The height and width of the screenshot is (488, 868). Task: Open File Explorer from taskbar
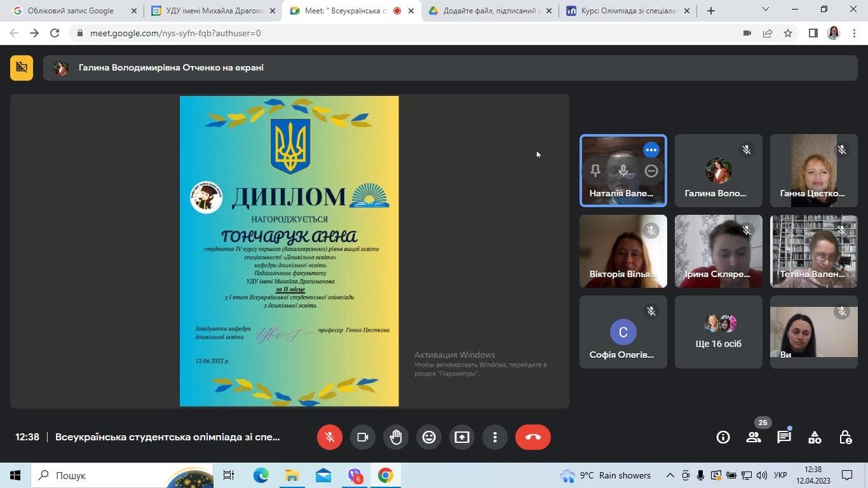(x=292, y=475)
